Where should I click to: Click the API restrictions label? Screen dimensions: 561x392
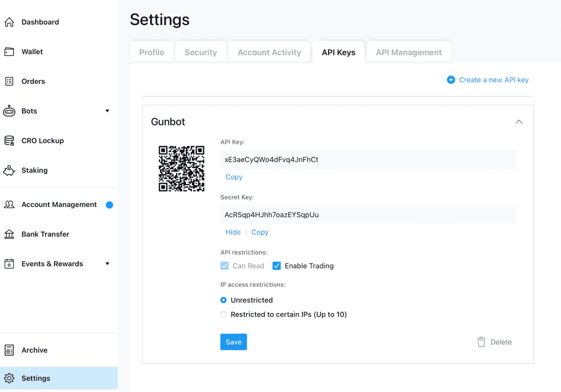tap(244, 253)
